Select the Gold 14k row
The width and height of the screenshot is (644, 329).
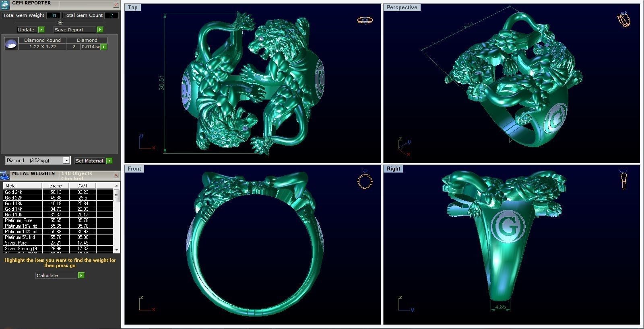coord(58,209)
